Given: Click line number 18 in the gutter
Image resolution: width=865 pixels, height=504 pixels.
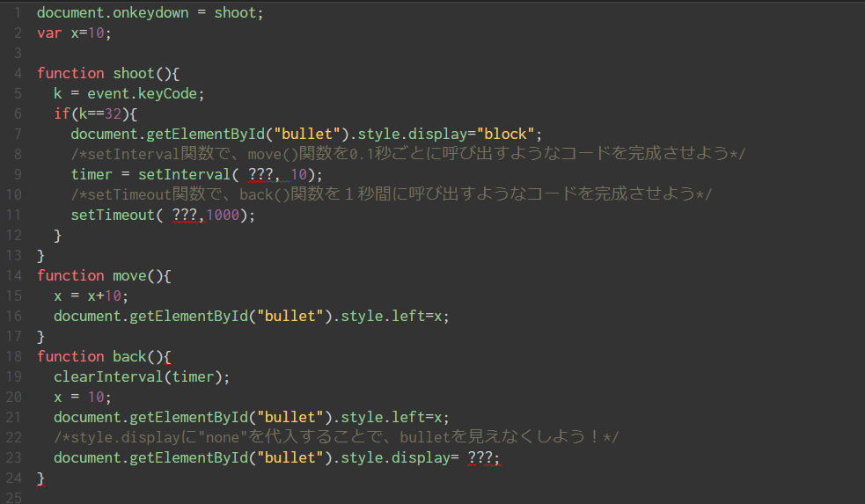Looking at the screenshot, I should coord(16,356).
